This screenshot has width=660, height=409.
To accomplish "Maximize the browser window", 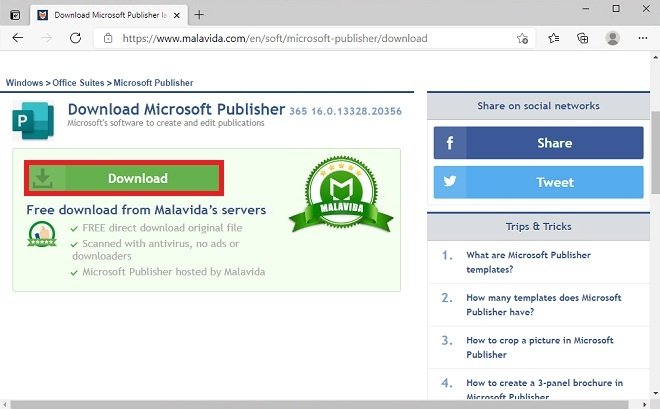I will click(616, 9).
